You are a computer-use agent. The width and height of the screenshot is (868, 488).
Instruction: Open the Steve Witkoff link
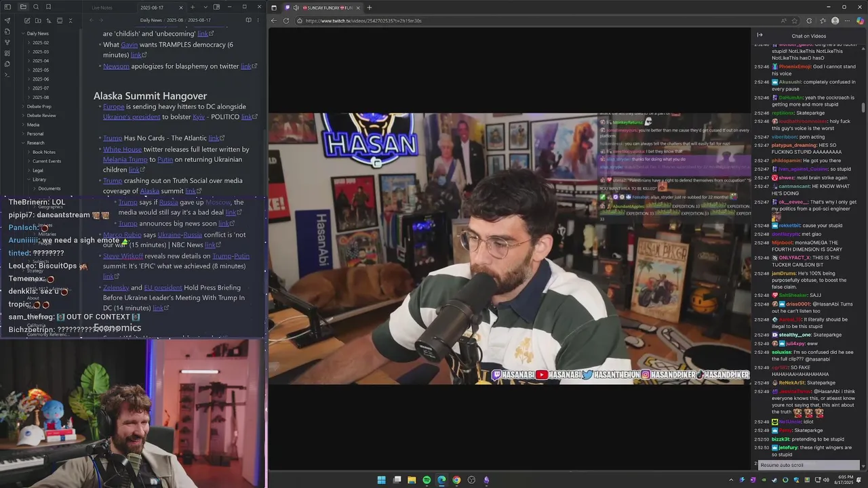point(122,256)
